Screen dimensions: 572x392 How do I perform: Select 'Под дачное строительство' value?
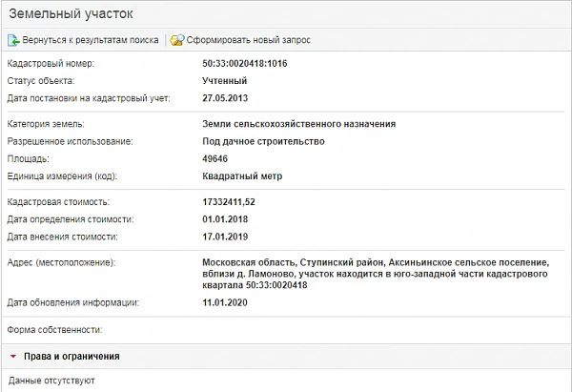click(x=263, y=141)
